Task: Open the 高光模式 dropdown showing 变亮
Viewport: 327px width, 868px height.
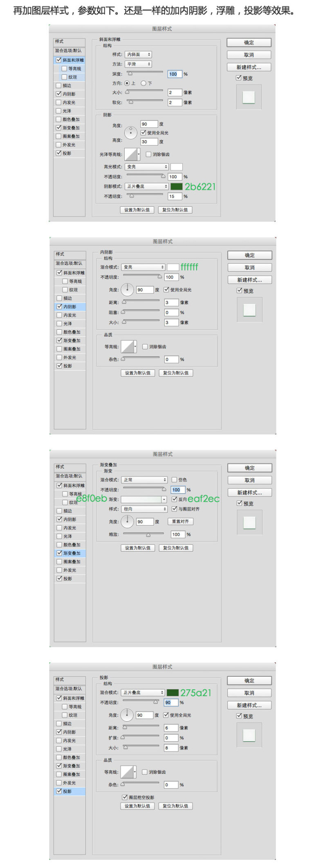Action: click(x=147, y=167)
